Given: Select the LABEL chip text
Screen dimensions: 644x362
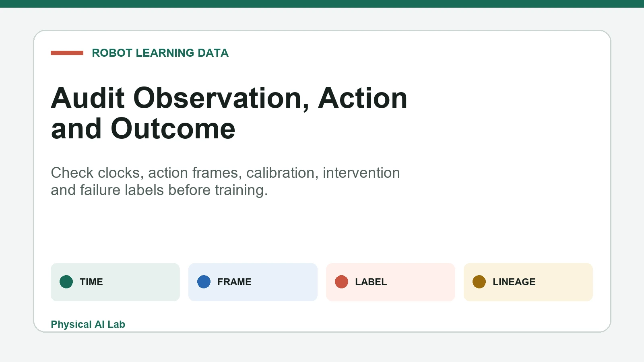Looking at the screenshot, I should (x=371, y=282).
